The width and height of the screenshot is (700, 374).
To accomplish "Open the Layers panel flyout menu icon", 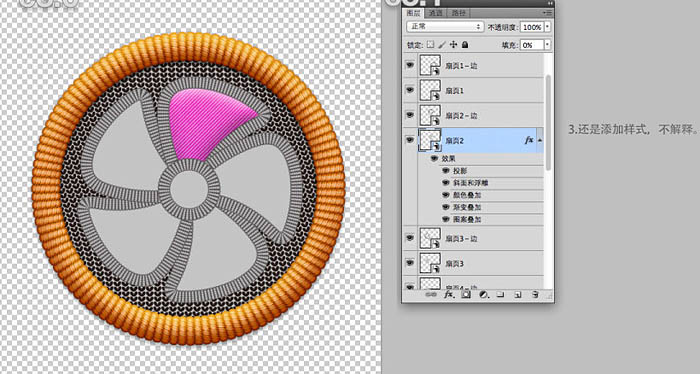I will [547, 13].
